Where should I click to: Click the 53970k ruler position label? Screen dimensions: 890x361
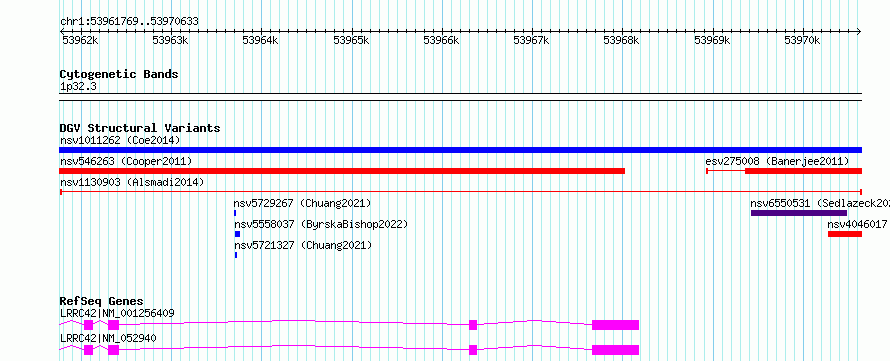803,40
